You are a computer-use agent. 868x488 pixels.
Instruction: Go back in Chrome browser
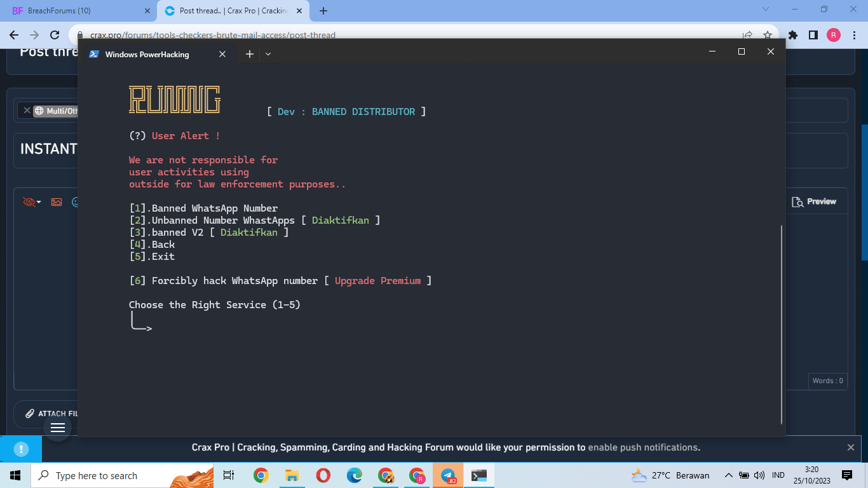tap(14, 35)
